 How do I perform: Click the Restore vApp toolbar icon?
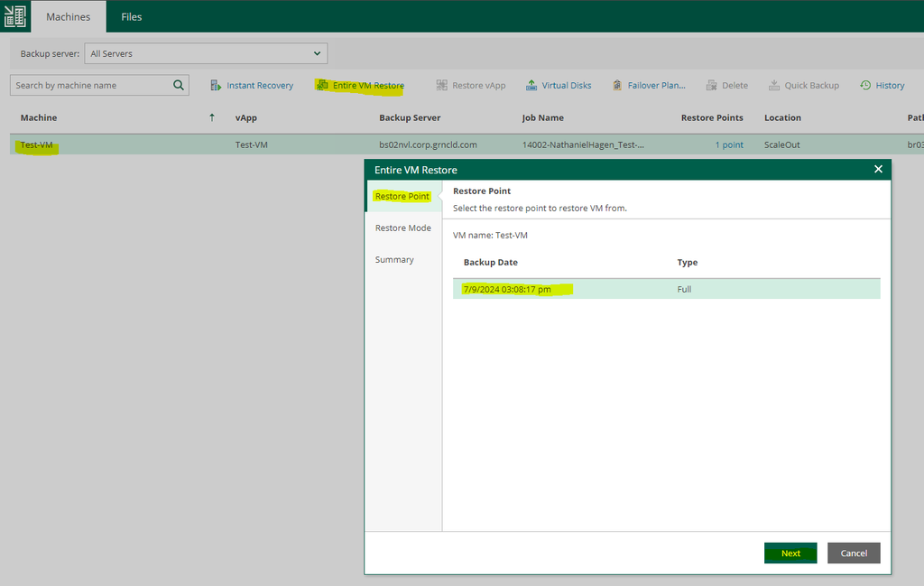click(442, 86)
